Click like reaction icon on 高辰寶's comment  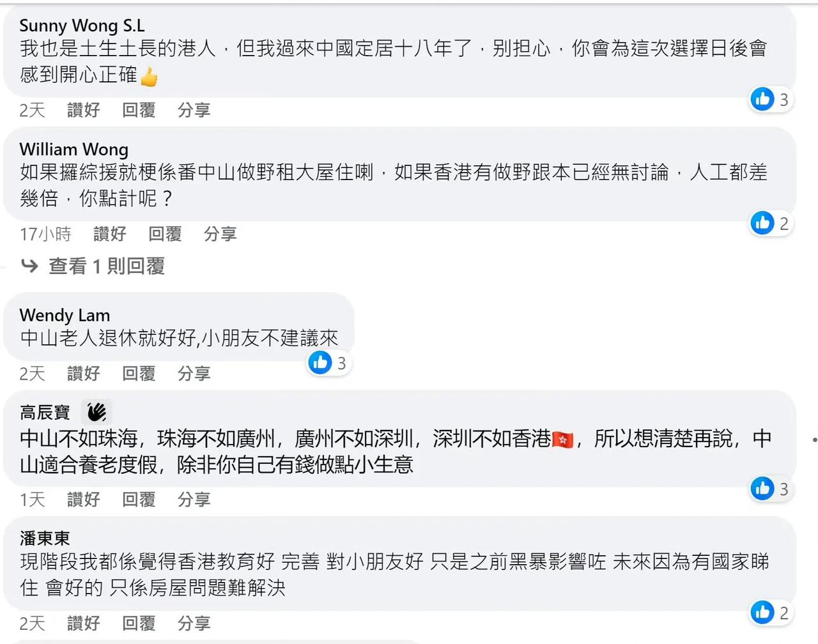pos(762,489)
